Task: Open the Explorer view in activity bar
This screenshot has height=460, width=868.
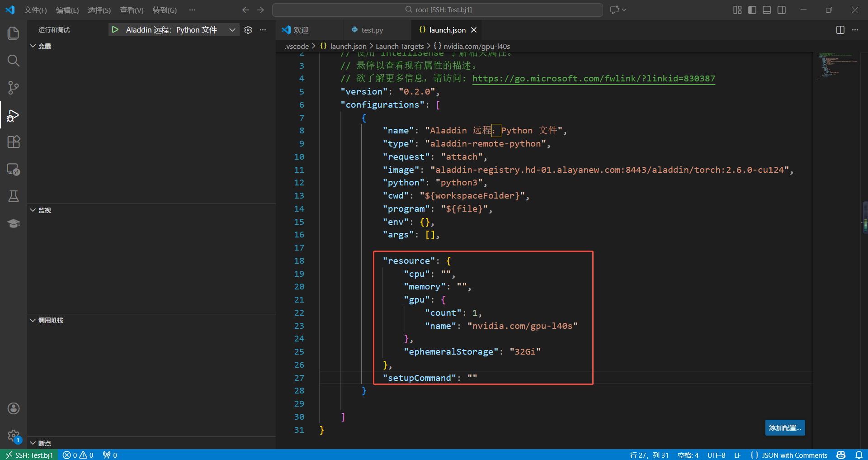Action: (x=14, y=33)
